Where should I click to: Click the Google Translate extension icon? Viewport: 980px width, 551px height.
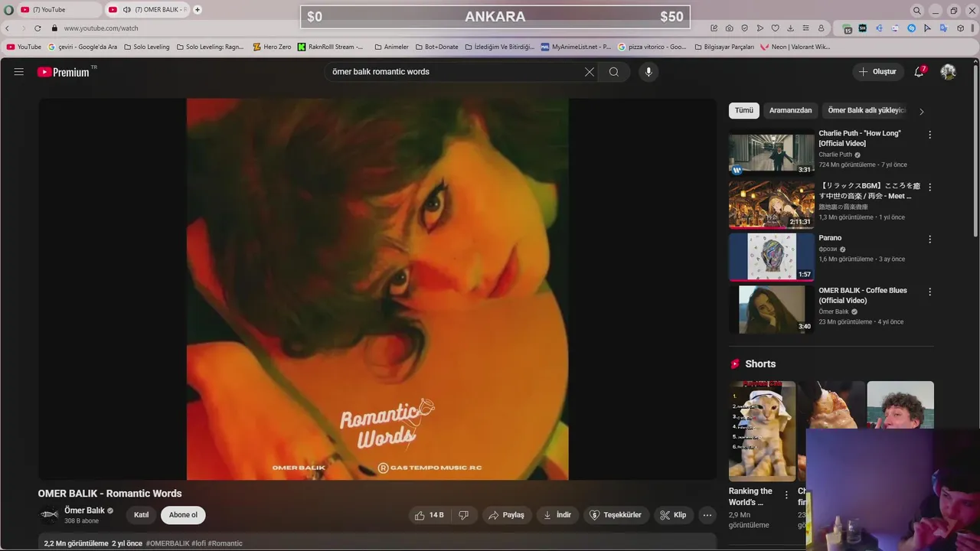pos(943,28)
